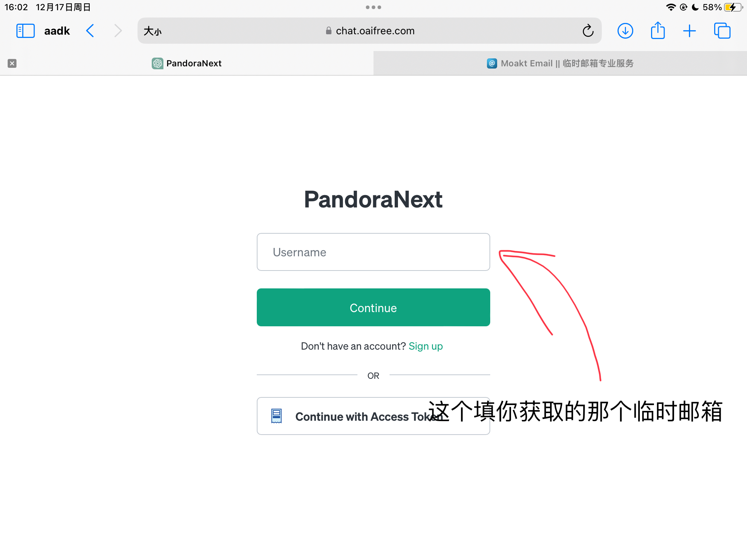Tap the chat.oaifree.com address bar
The image size is (747, 560).
pyautogui.click(x=370, y=31)
